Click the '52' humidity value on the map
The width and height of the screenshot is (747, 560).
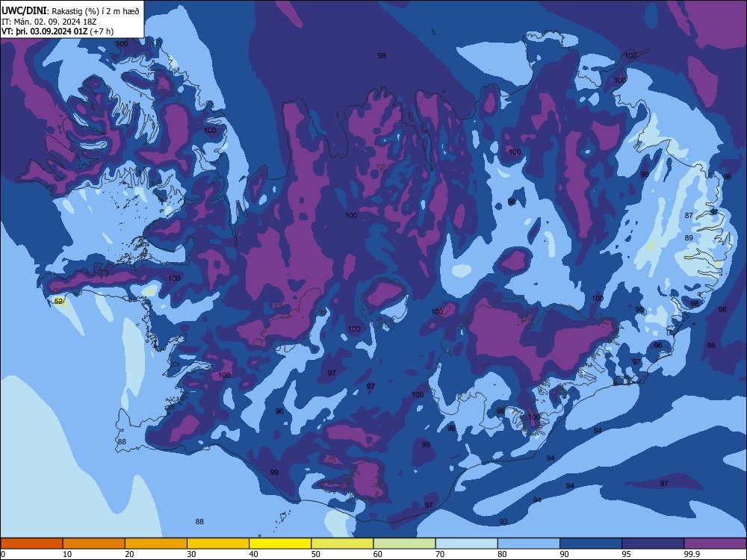click(x=58, y=302)
